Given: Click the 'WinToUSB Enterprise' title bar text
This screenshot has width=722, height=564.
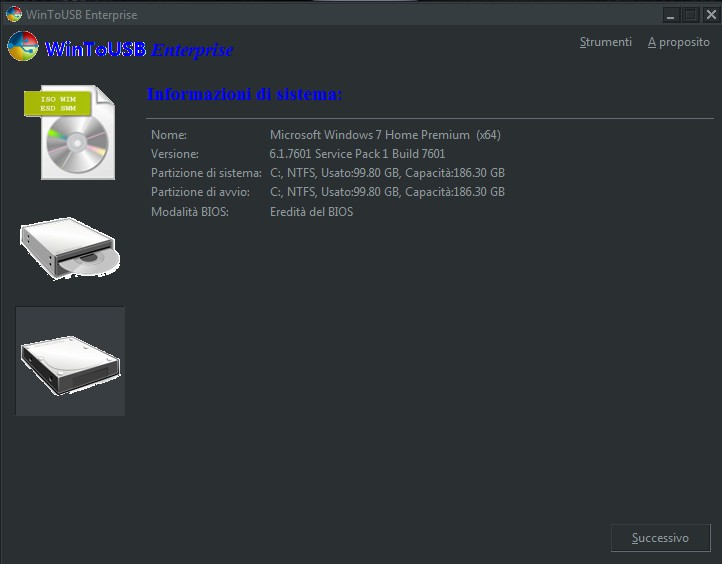Looking at the screenshot, I should [82, 15].
